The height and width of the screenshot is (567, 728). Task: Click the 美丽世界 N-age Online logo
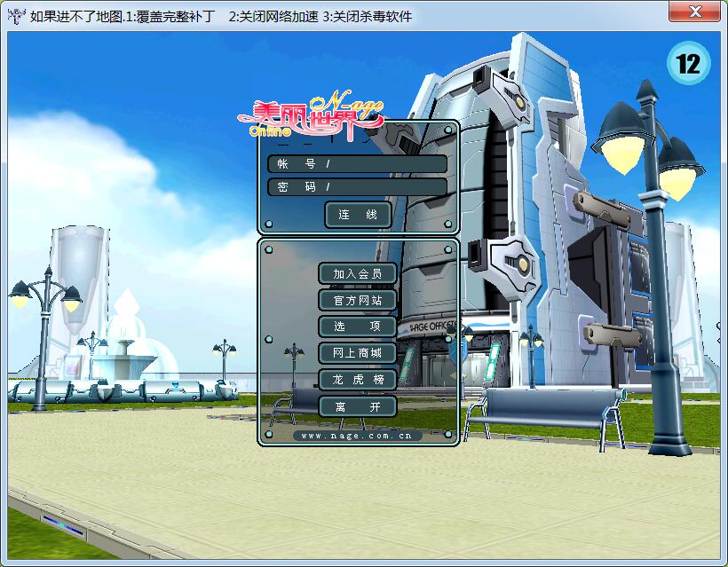coord(311,118)
